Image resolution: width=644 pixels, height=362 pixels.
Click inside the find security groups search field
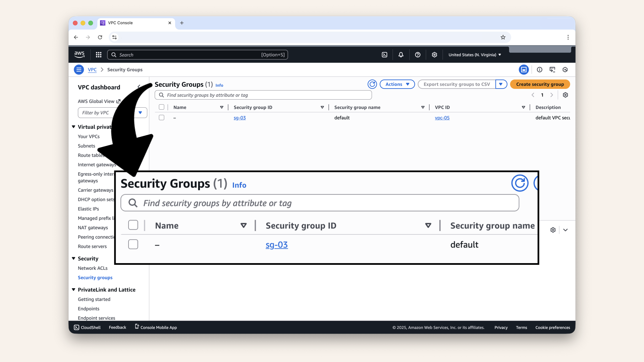click(x=263, y=95)
